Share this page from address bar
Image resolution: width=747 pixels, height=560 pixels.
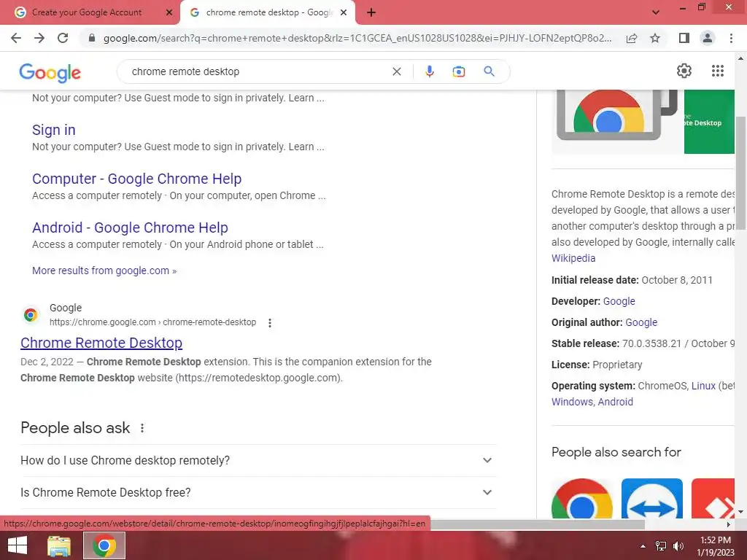pyautogui.click(x=632, y=38)
